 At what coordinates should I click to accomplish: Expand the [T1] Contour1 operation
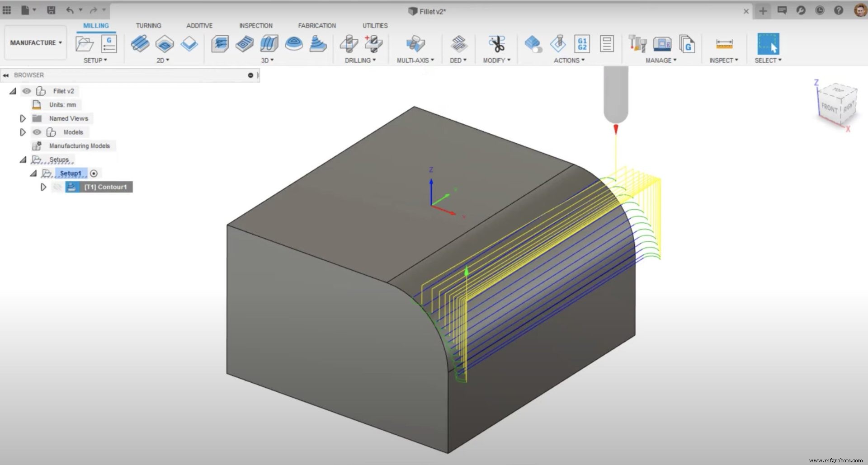coord(43,187)
